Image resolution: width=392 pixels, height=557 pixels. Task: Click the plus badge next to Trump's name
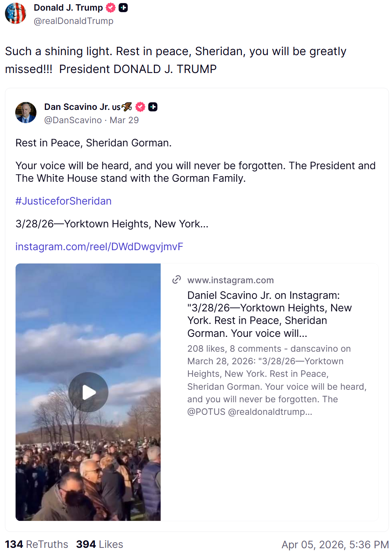pos(123,8)
